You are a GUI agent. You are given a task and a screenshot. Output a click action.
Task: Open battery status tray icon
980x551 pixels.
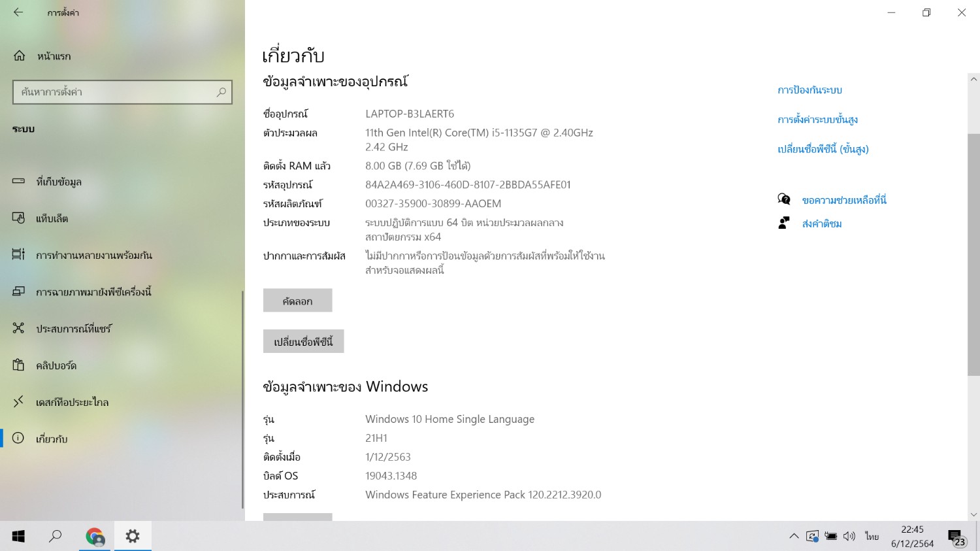coord(830,536)
